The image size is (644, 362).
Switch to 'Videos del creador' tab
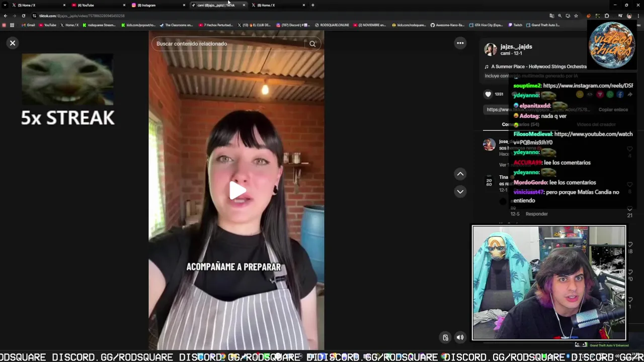point(596,124)
